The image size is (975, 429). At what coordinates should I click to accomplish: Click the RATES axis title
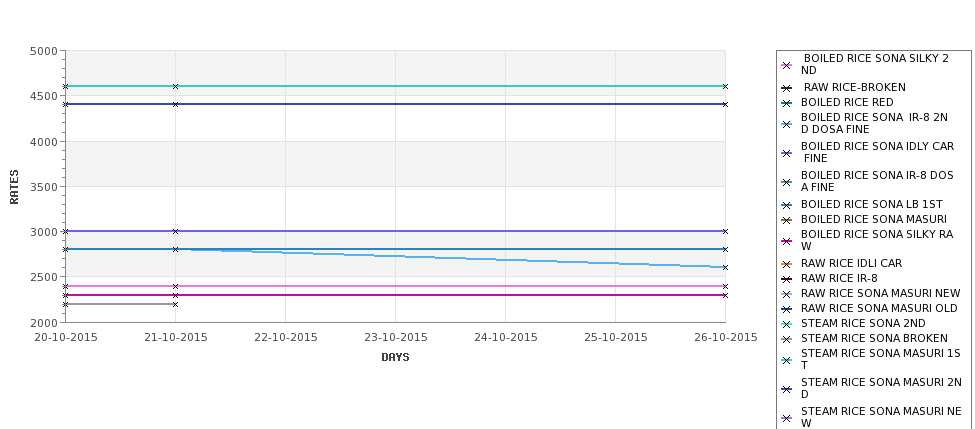[14, 187]
